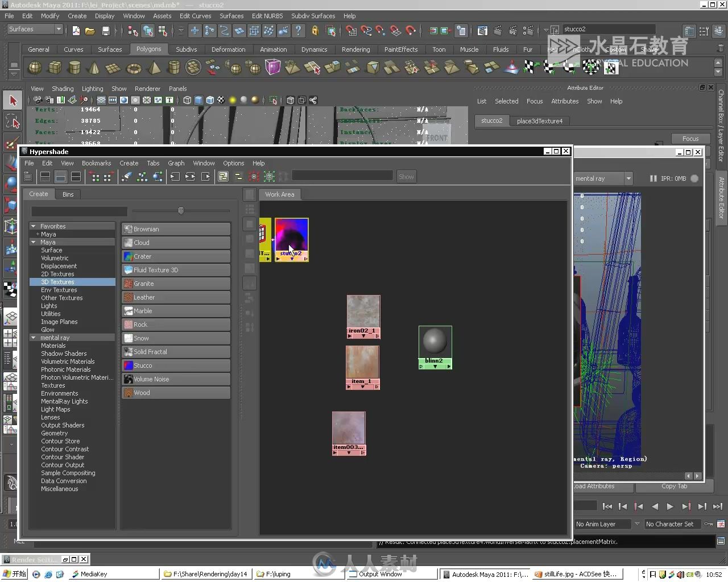Create a Volume Noise texture node

point(176,379)
